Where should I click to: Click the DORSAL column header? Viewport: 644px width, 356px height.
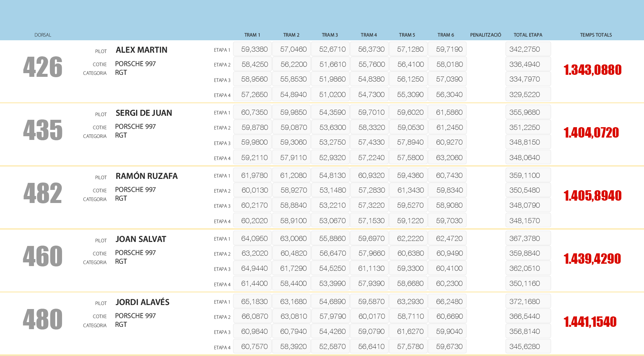[43, 35]
